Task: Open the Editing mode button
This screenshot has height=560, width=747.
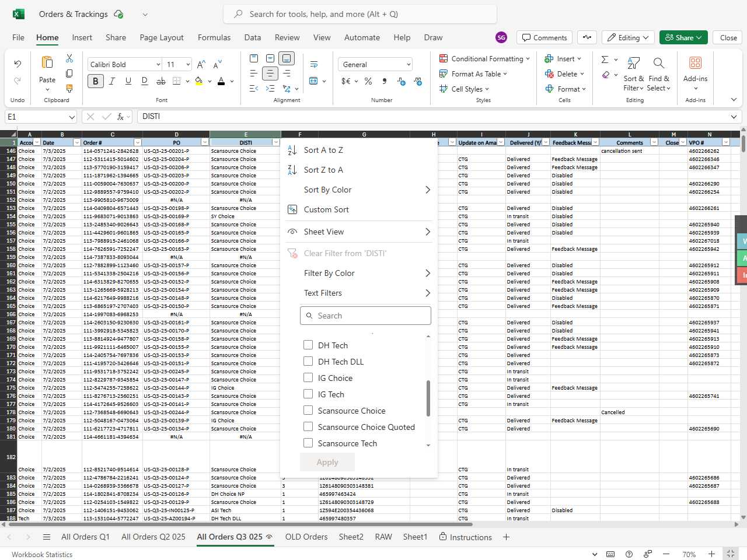Action: pyautogui.click(x=628, y=37)
